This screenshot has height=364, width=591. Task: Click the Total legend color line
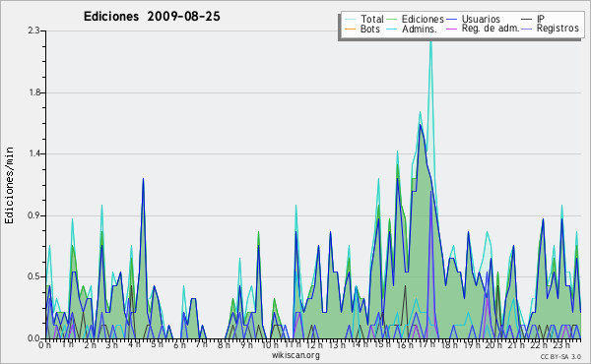(x=350, y=20)
